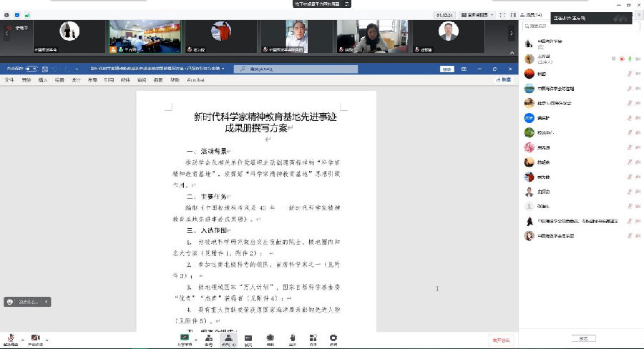Viewport: 644px width, 349px height.
Task: Toggle muted mic for gray default-avatar member row
Action: [x=629, y=206]
